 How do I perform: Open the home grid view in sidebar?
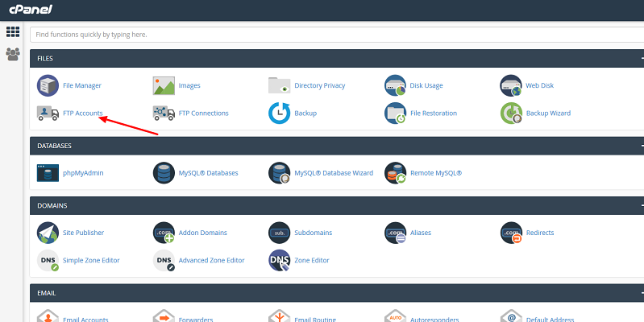[13, 32]
